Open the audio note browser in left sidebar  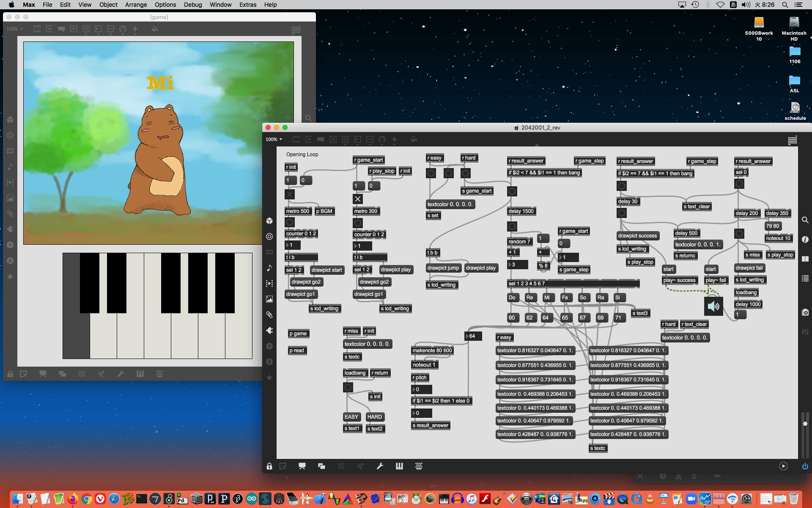pos(269,268)
